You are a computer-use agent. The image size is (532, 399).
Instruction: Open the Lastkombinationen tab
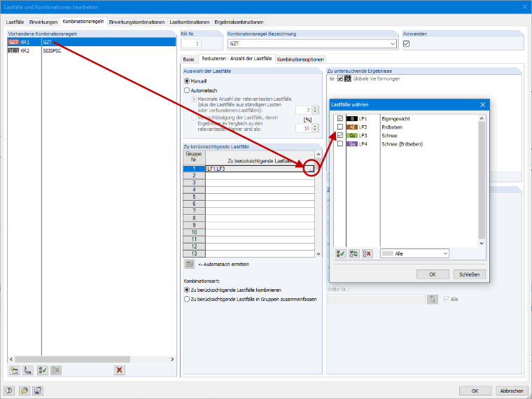[189, 22]
